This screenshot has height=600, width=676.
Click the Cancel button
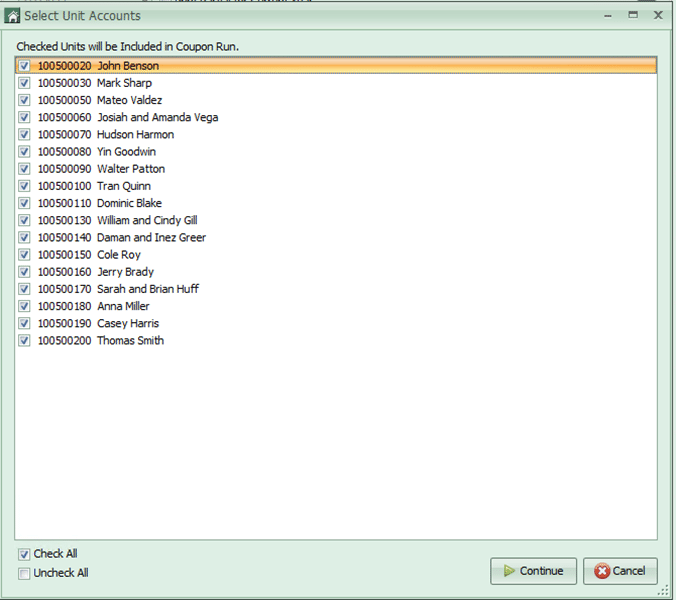[620, 571]
